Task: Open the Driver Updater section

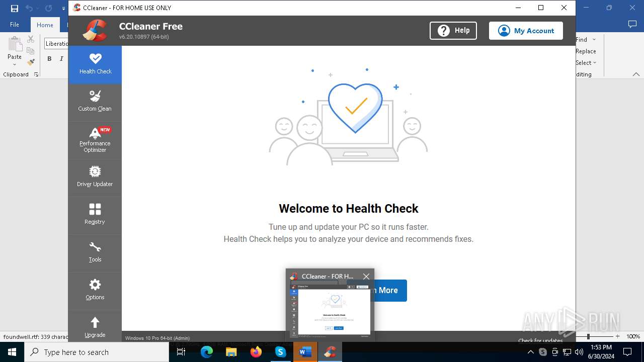Action: (95, 177)
